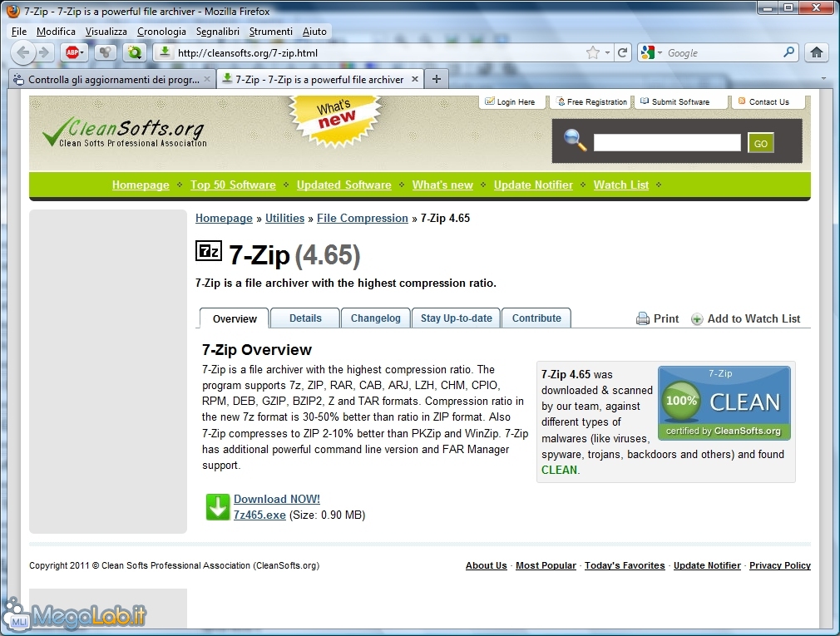Open the Segnalibri menu
Image resolution: width=840 pixels, height=636 pixels.
pos(218,32)
